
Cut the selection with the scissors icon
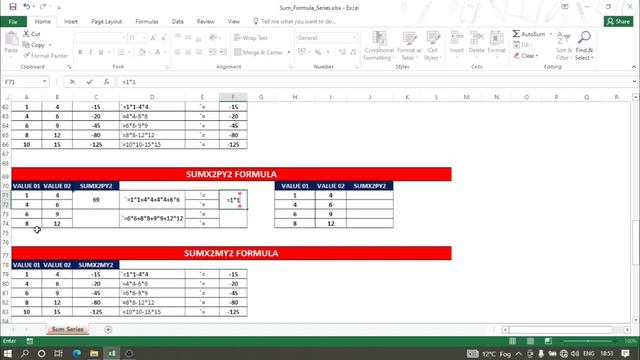[26, 34]
